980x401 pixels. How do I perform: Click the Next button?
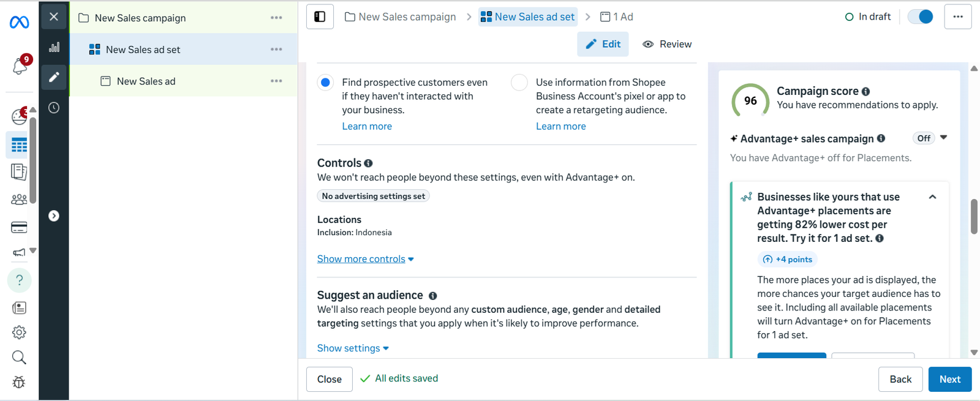(x=949, y=380)
